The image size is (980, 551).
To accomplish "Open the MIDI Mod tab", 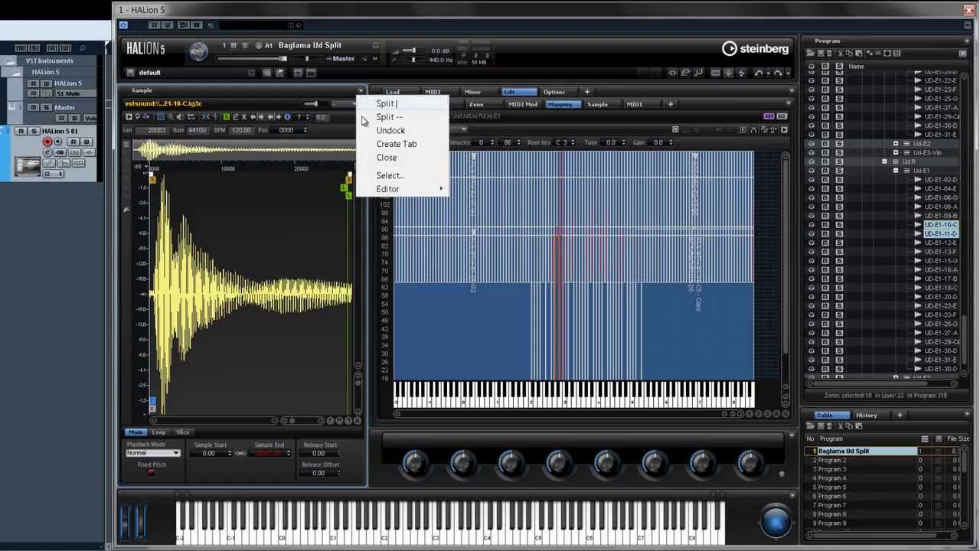I will click(x=524, y=104).
